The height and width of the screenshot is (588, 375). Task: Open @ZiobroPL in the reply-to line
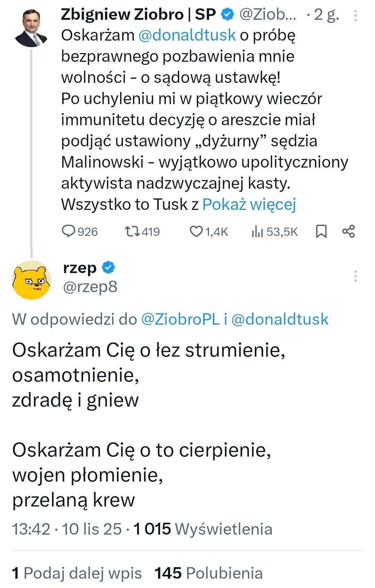[180, 319]
